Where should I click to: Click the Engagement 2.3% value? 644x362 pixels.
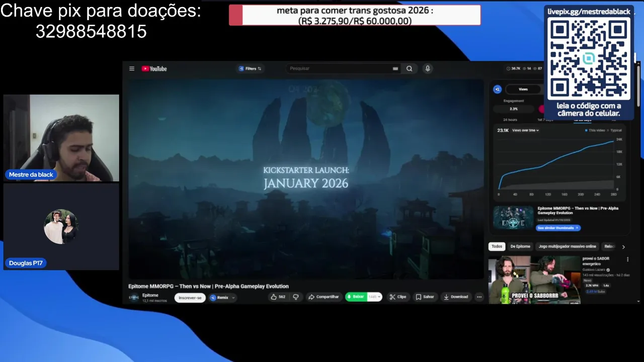pyautogui.click(x=514, y=109)
